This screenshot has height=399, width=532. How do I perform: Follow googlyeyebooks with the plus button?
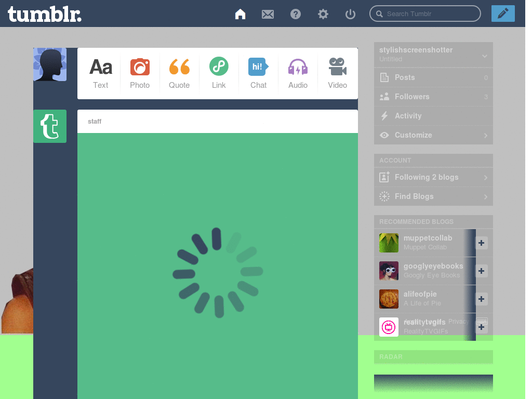coord(481,271)
